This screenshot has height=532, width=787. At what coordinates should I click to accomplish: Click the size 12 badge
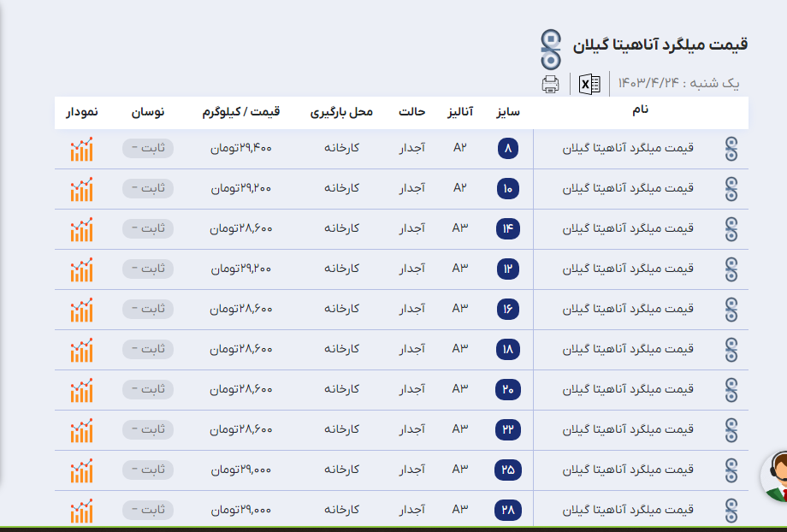[508, 269]
